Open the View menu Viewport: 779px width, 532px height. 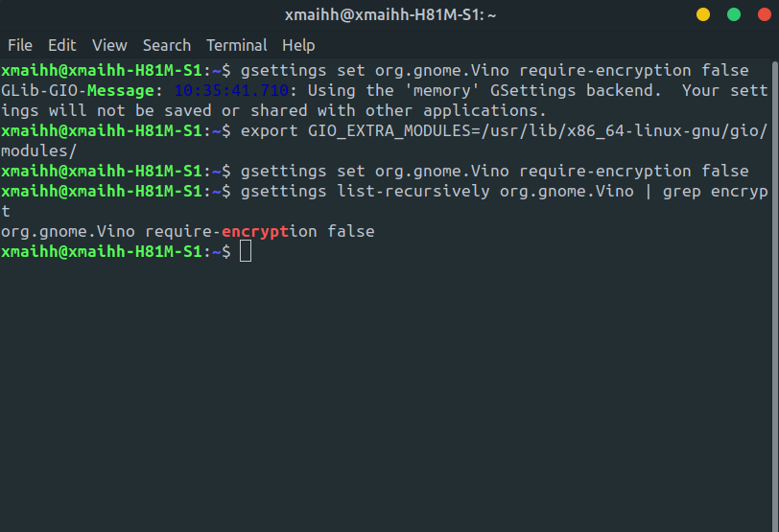tap(109, 45)
